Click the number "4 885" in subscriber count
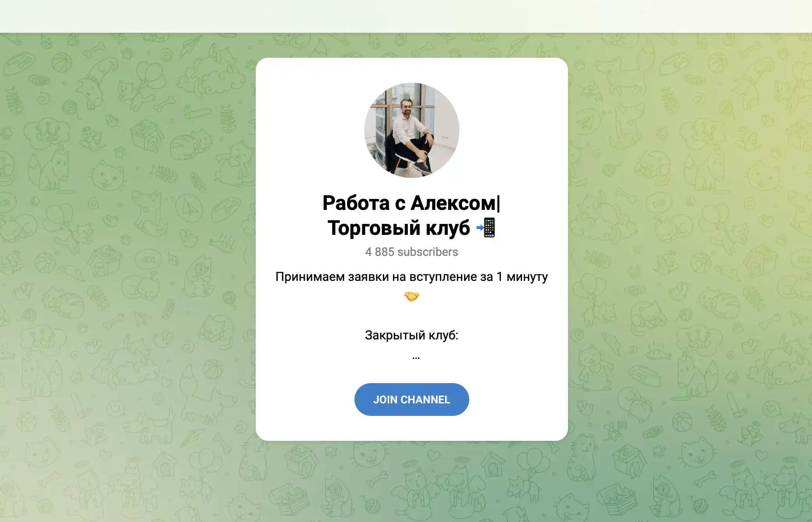This screenshot has width=812, height=522. tap(380, 252)
